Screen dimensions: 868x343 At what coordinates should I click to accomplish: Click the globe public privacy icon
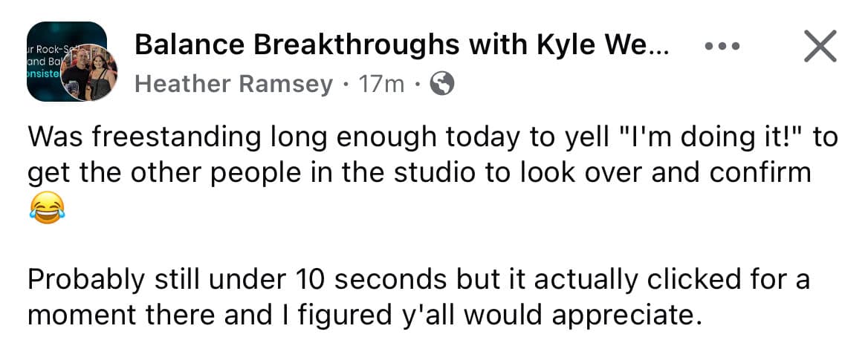pos(442,85)
